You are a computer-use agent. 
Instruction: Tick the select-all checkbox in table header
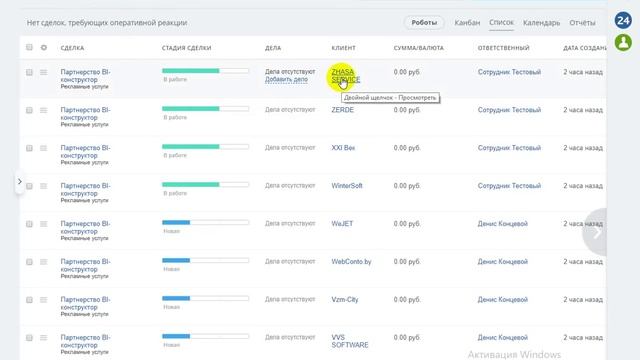pyautogui.click(x=29, y=47)
